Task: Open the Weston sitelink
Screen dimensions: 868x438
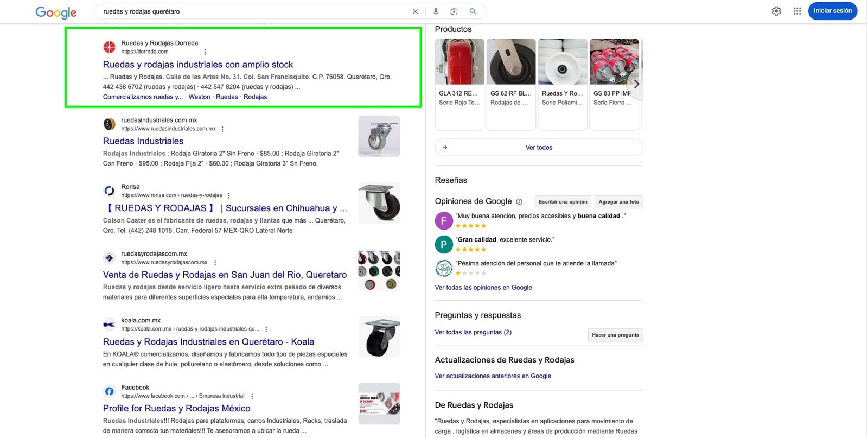Action: (x=199, y=97)
